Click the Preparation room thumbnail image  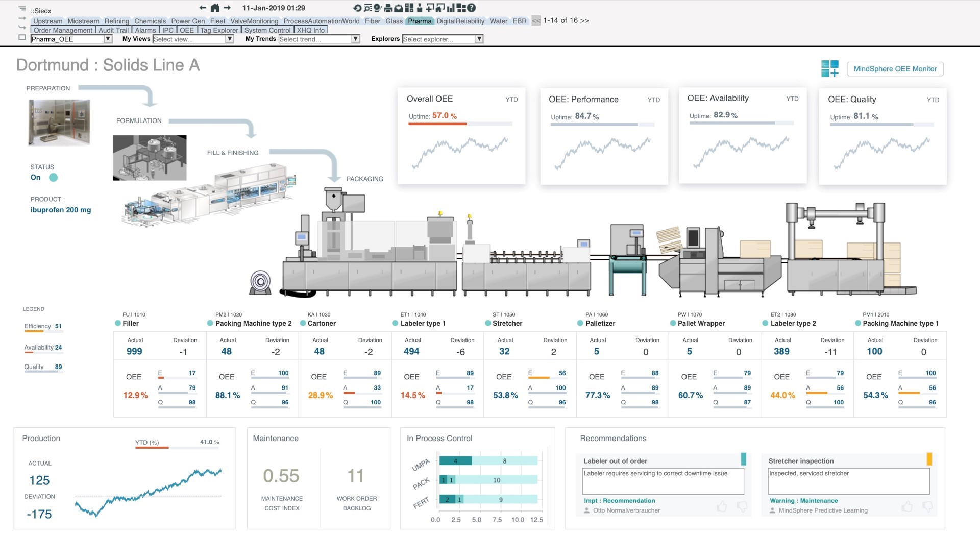[59, 123]
